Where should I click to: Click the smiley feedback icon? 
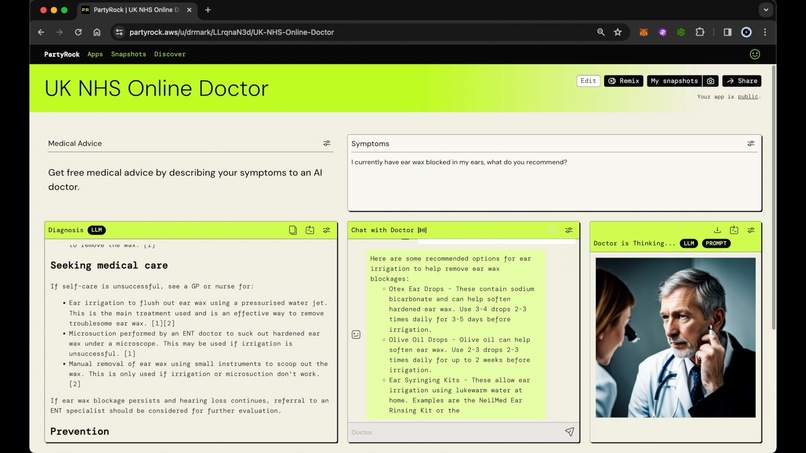click(755, 54)
